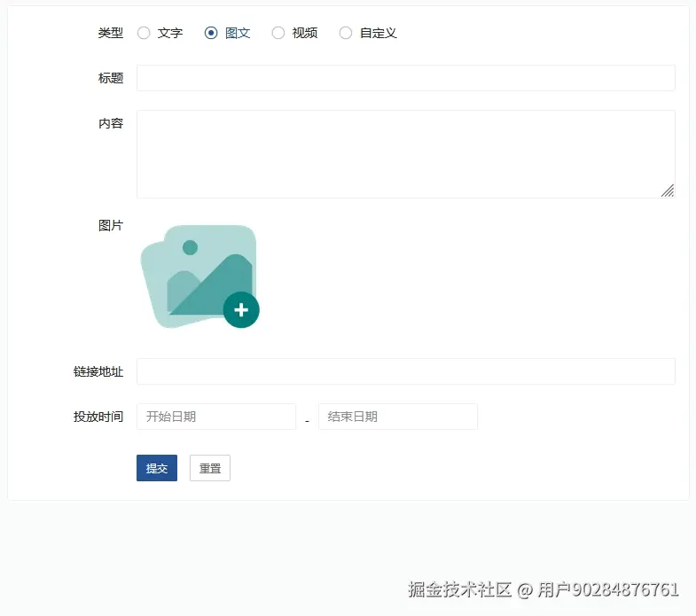The width and height of the screenshot is (696, 616).
Task: Reset the form with 重置 button
Action: click(x=210, y=468)
